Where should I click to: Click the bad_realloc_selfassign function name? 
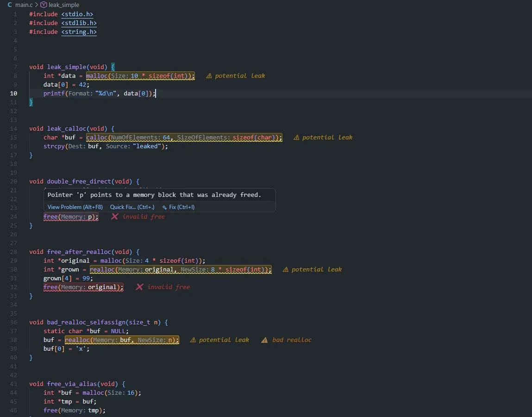click(x=86, y=322)
